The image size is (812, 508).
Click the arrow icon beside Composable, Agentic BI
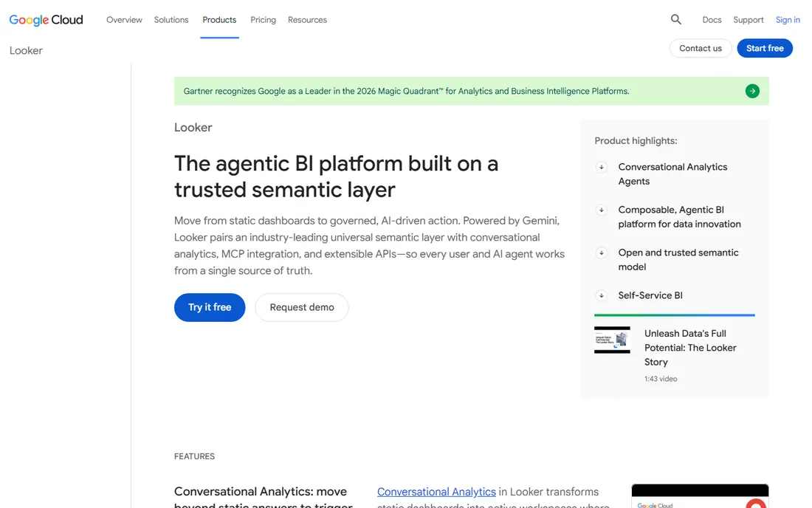tap(601, 210)
